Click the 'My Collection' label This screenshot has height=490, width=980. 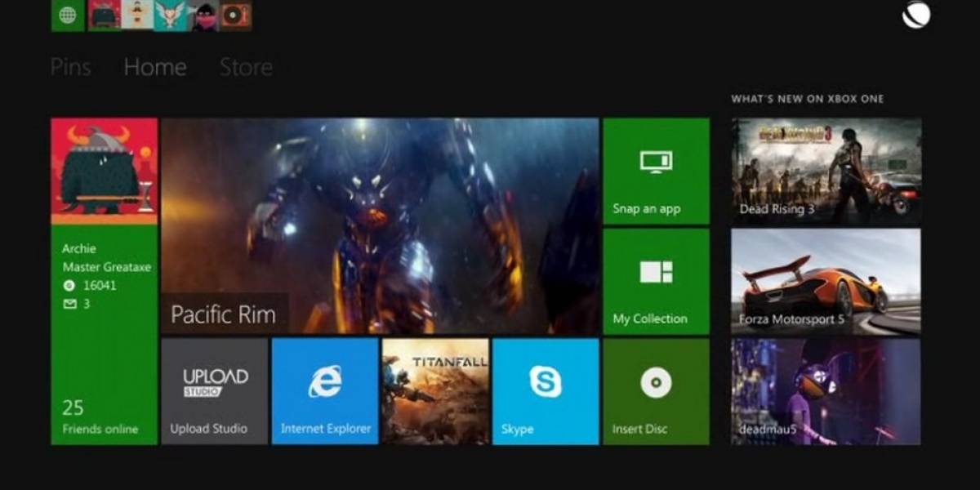coord(650,319)
